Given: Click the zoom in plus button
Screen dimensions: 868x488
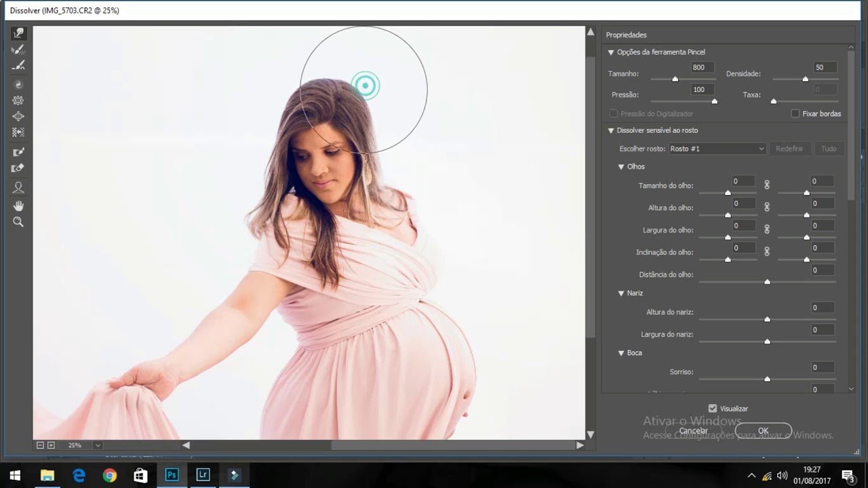Looking at the screenshot, I should 51,445.
